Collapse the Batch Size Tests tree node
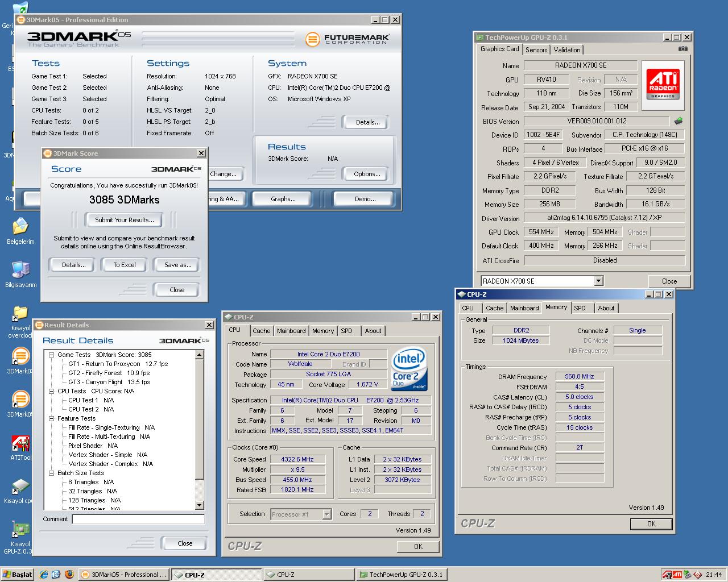This screenshot has width=728, height=582. (51, 473)
